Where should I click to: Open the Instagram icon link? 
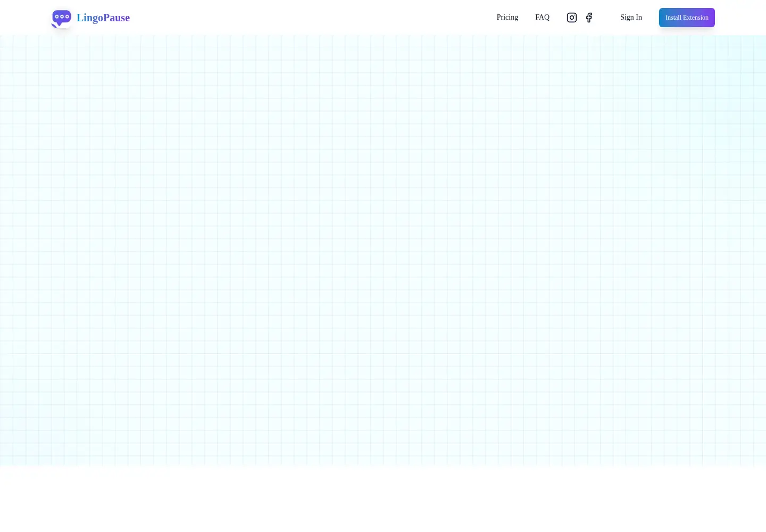coord(572,18)
